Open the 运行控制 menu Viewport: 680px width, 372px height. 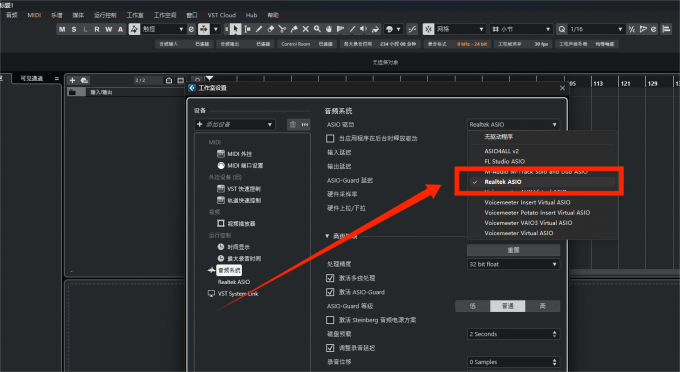click(x=105, y=15)
